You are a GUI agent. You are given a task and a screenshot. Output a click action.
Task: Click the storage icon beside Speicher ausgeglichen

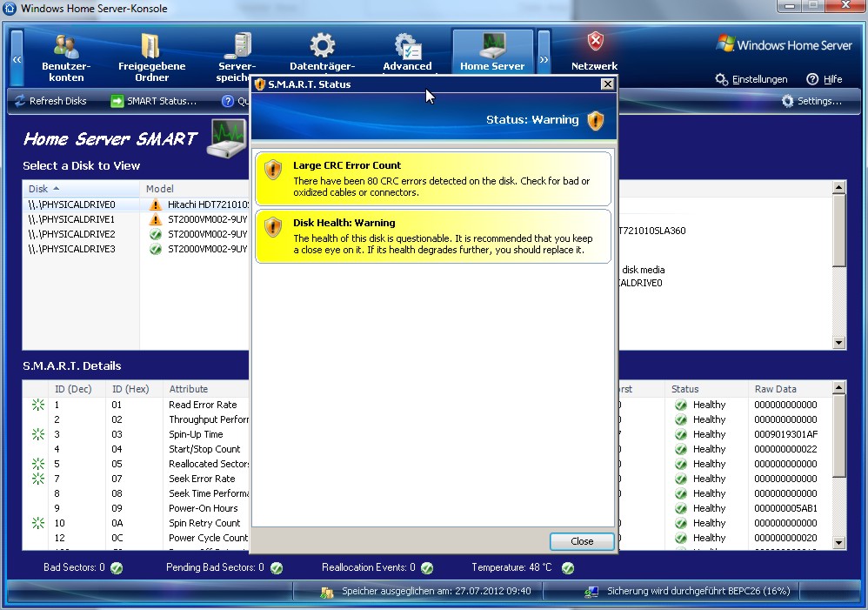pyautogui.click(x=327, y=593)
